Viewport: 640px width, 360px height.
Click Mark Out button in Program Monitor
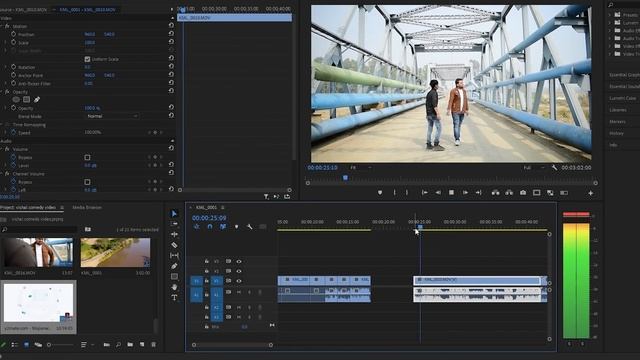(407, 193)
